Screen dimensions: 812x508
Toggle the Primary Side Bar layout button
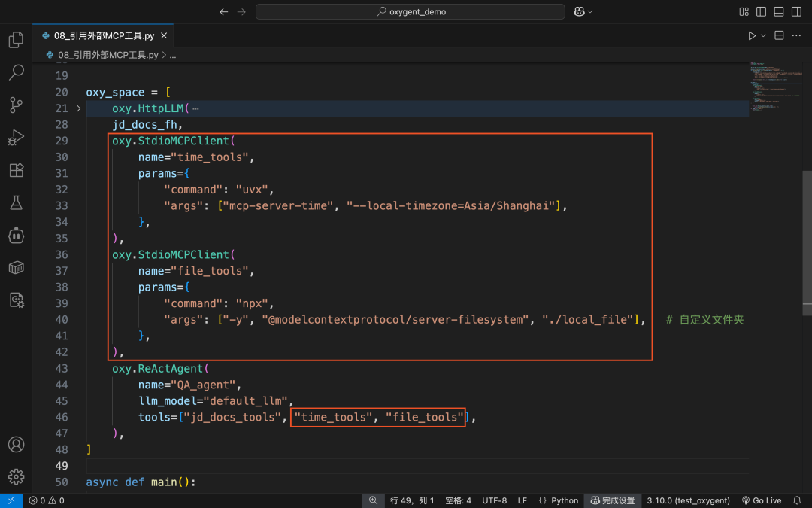click(x=761, y=11)
